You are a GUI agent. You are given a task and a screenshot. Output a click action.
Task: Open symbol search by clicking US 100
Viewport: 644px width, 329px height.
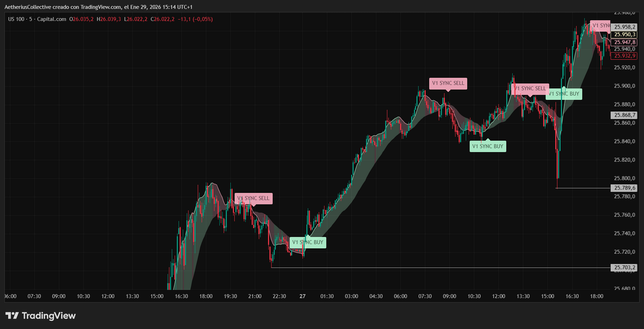click(16, 19)
